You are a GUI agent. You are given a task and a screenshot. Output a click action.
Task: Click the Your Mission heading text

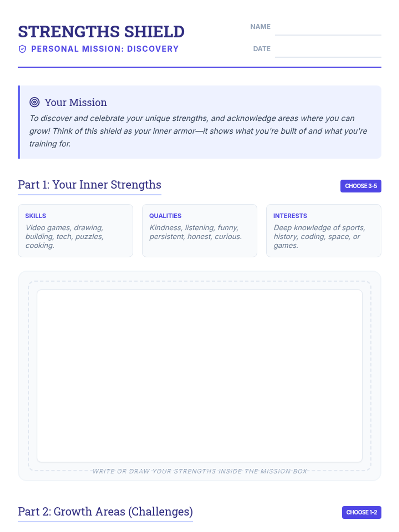click(76, 102)
